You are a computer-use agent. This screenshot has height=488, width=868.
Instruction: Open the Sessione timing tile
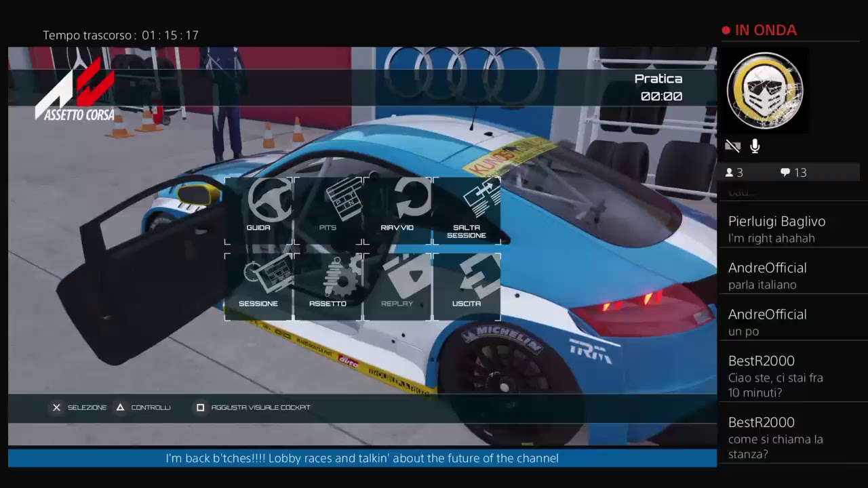pyautogui.click(x=258, y=287)
